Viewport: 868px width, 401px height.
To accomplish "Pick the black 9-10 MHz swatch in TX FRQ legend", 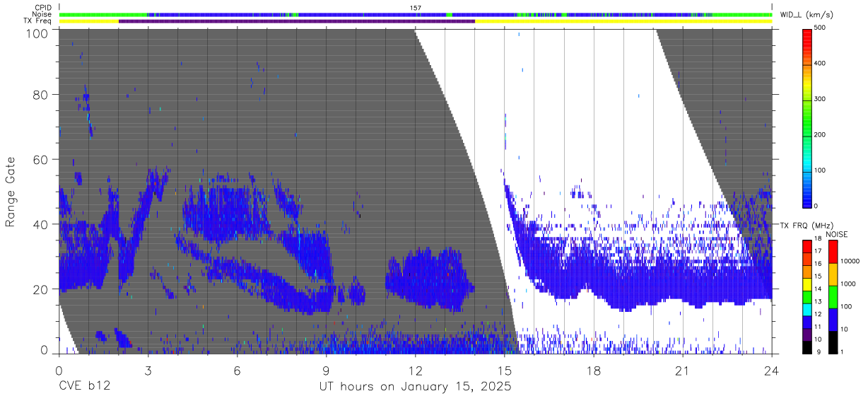I will pos(807,347).
